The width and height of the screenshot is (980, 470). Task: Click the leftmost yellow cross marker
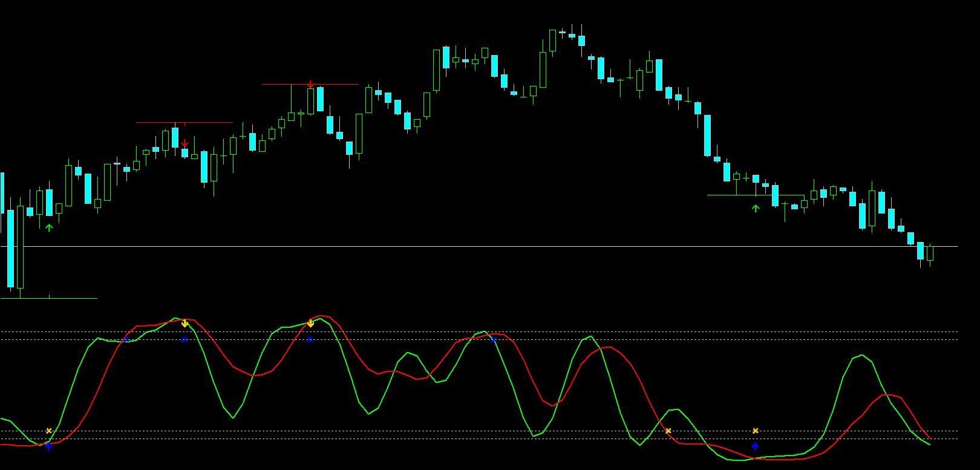(49, 431)
